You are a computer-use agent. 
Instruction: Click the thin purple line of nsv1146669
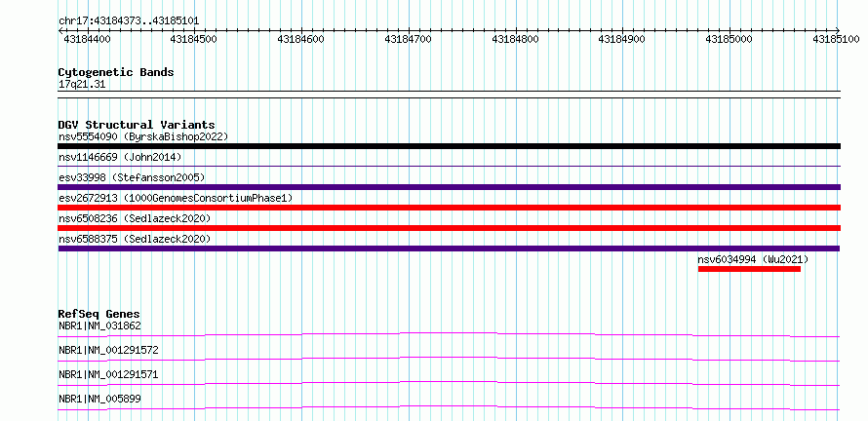click(x=449, y=166)
